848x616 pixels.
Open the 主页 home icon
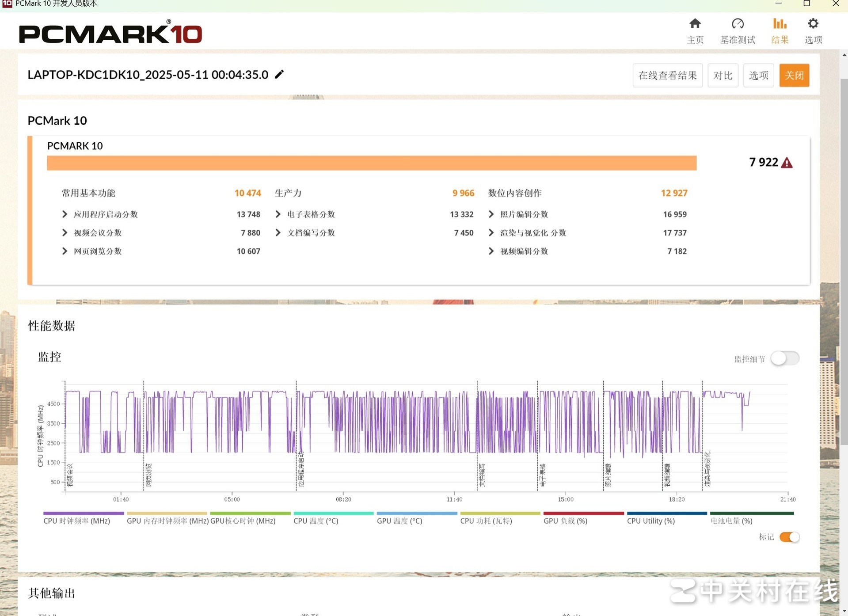(695, 23)
